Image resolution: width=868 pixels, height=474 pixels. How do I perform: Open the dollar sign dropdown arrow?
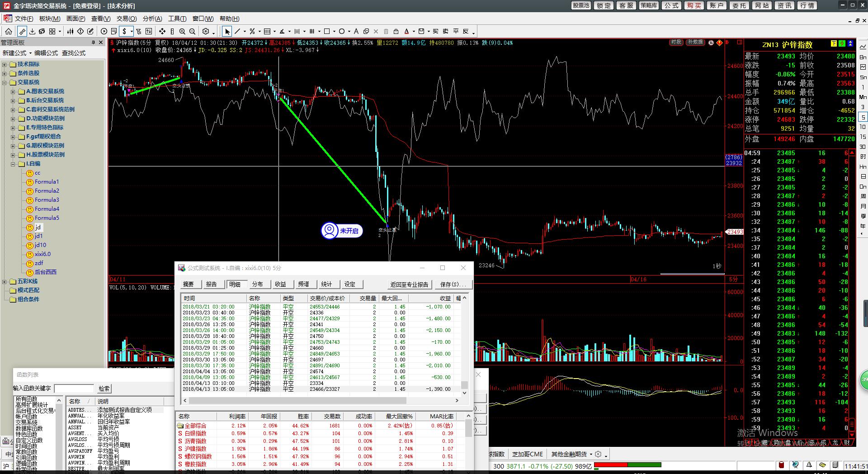[x=132, y=32]
